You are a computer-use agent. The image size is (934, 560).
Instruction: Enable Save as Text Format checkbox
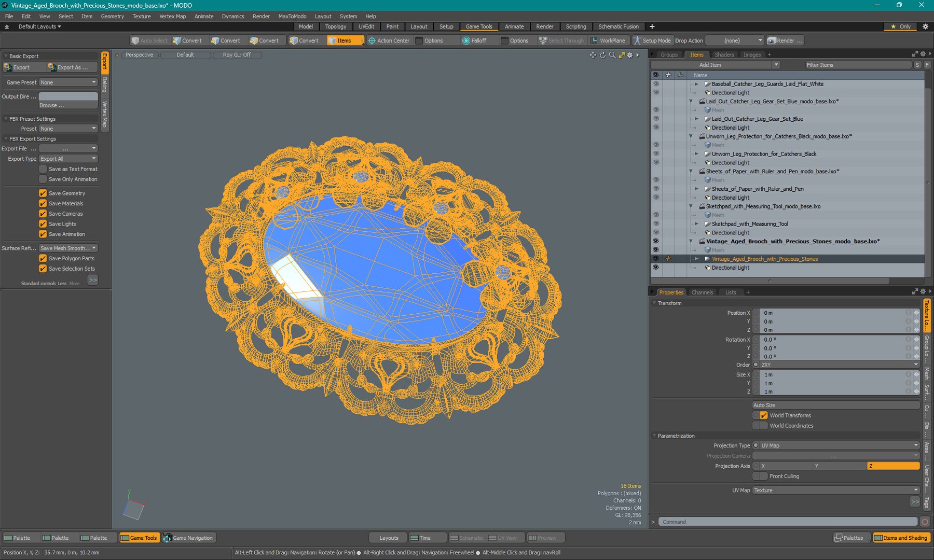click(43, 169)
